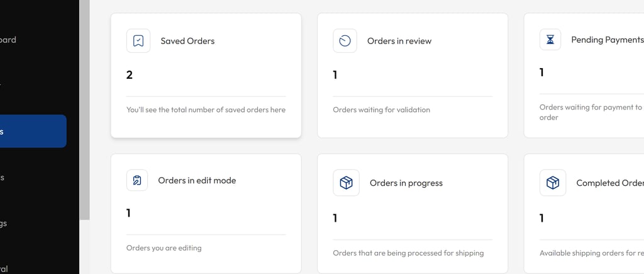This screenshot has width=644, height=274.
Task: Click the Orders in review count number
Action: tap(335, 75)
